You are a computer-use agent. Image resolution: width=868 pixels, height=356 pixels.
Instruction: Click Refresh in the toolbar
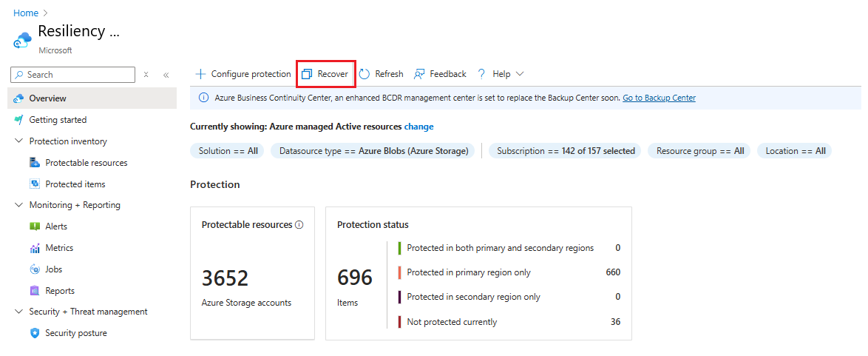click(x=381, y=74)
